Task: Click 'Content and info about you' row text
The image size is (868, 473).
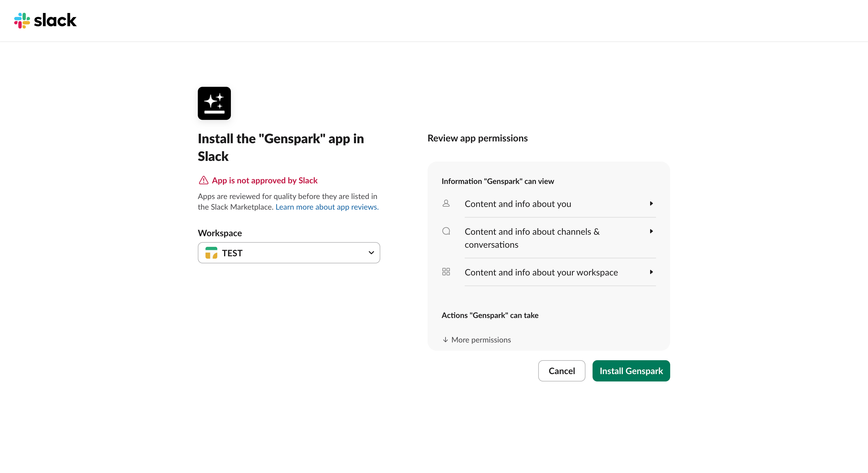Action: click(518, 204)
